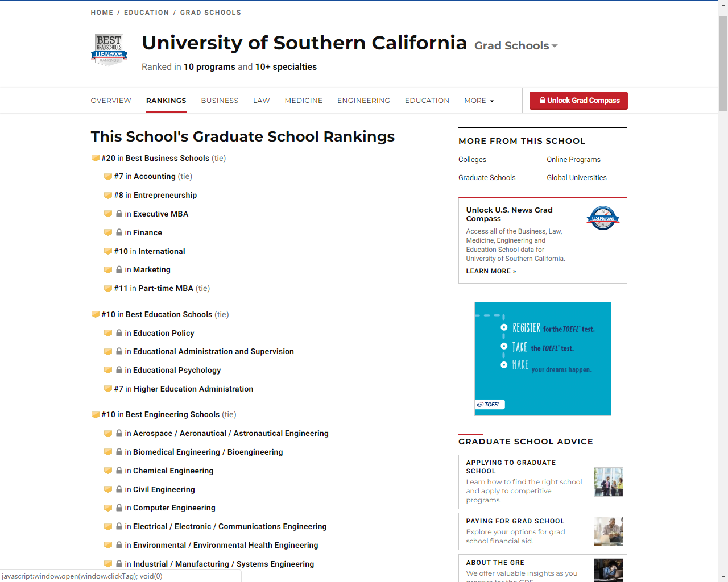Open the Global Universities link
This screenshot has height=582, width=728.
pyautogui.click(x=577, y=178)
